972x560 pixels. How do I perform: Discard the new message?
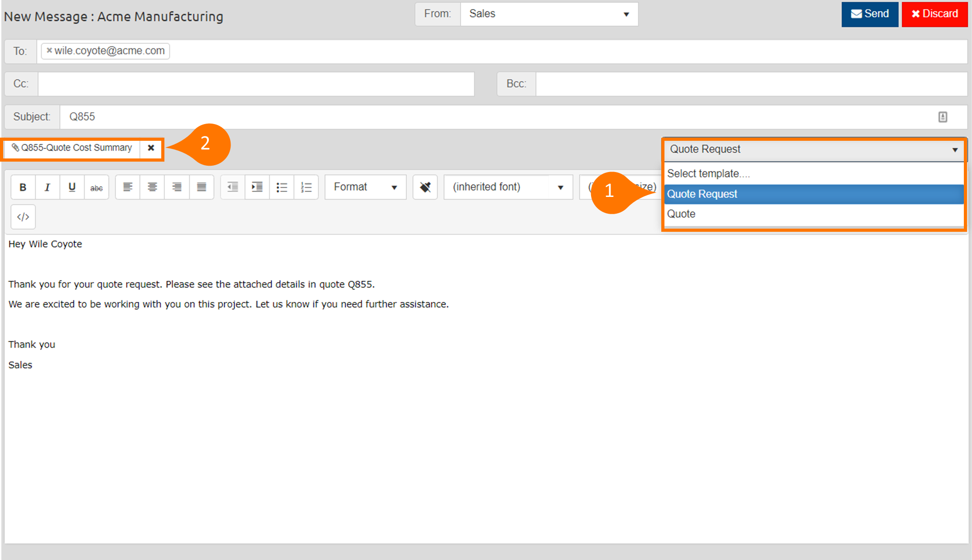tap(934, 14)
